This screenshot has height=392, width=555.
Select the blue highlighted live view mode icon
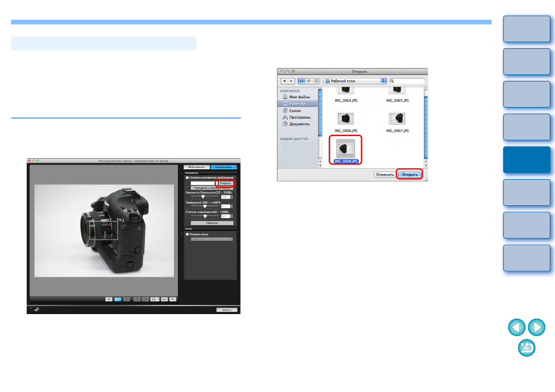coord(118,300)
